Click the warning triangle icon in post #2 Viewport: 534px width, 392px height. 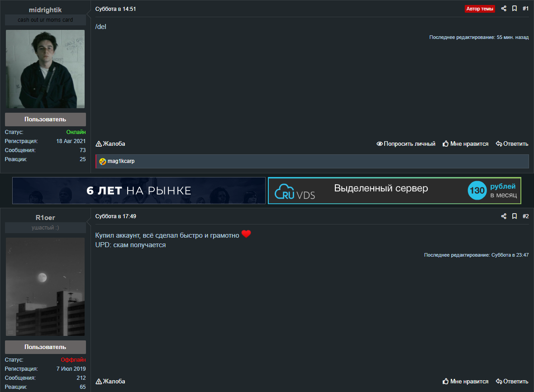pyautogui.click(x=99, y=382)
